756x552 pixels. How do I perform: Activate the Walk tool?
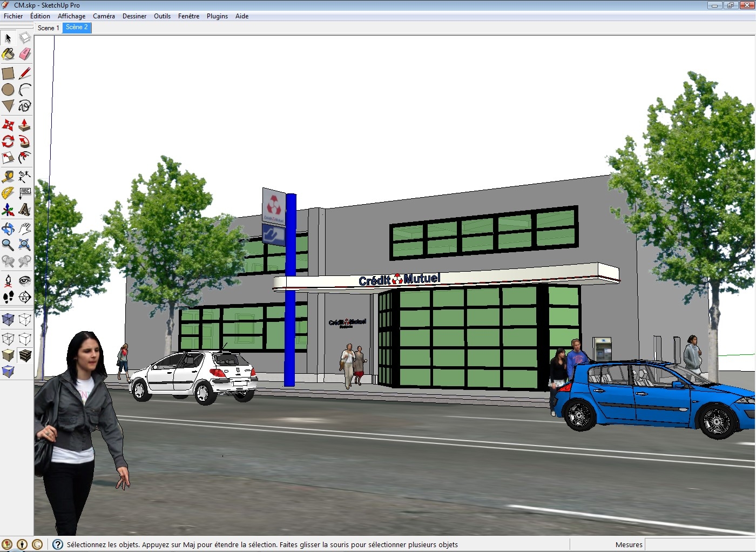(x=8, y=297)
